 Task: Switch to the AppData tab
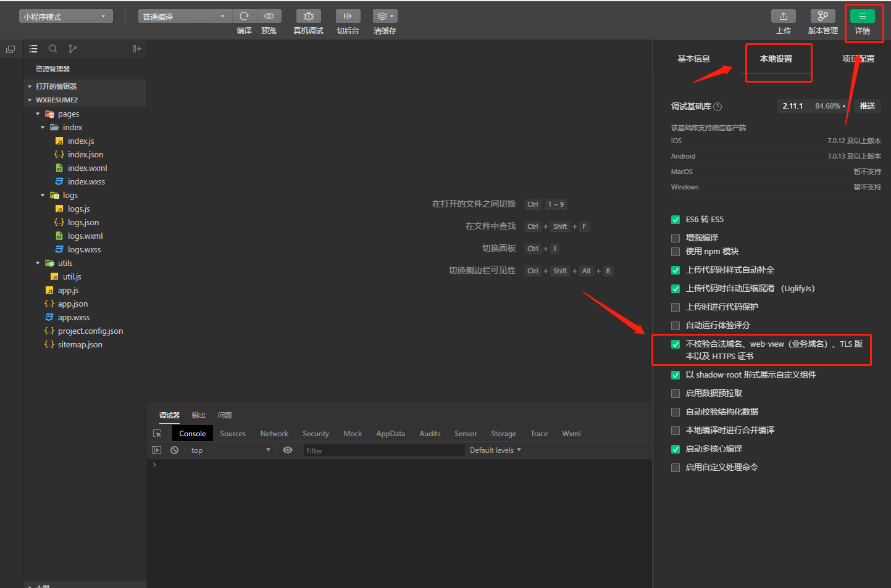tap(390, 434)
